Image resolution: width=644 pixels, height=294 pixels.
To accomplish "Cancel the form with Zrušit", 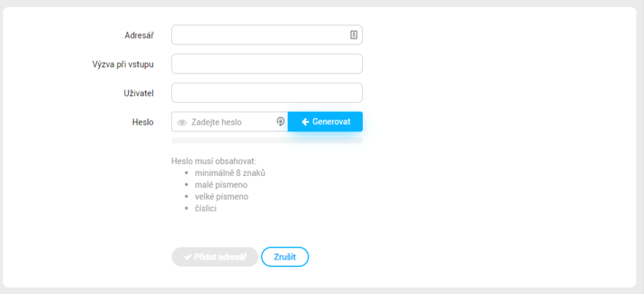I will [285, 257].
